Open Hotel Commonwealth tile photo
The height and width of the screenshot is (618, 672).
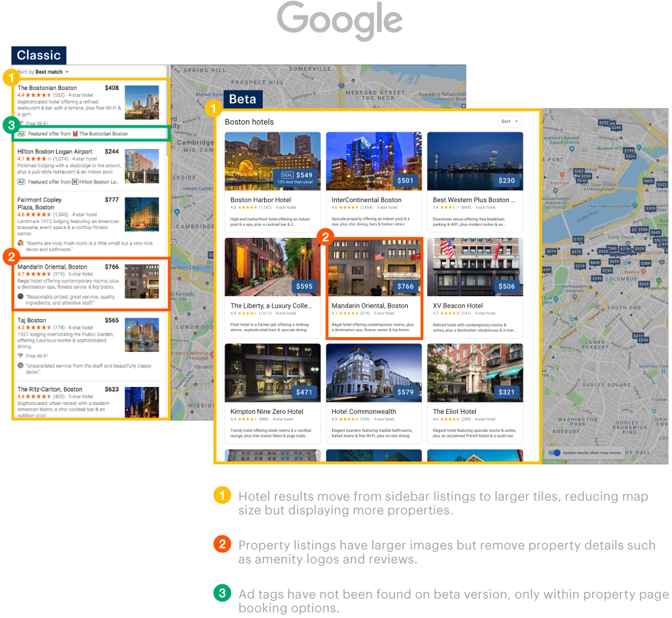coord(374,373)
